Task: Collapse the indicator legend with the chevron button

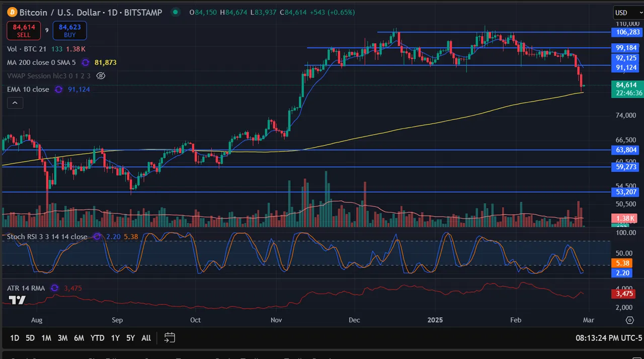Action: click(15, 103)
